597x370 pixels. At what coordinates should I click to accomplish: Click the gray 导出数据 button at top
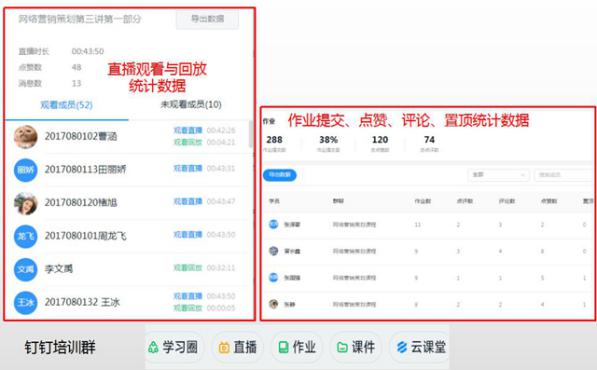pyautogui.click(x=208, y=19)
